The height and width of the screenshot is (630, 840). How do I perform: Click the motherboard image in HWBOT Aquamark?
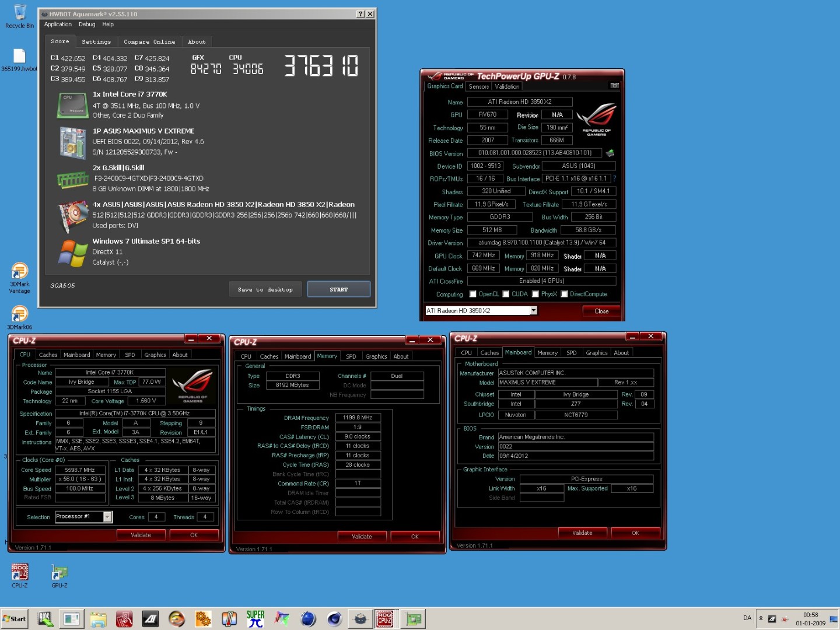72,143
